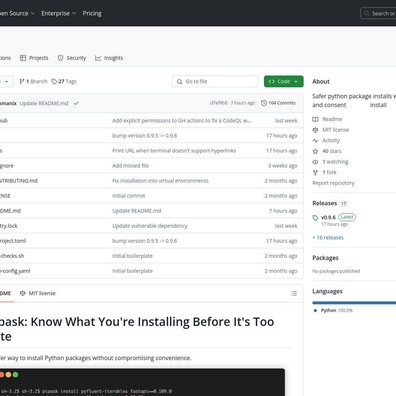The image size is (396, 396).
Task: Open the Add missed file commit
Action: tap(130, 166)
